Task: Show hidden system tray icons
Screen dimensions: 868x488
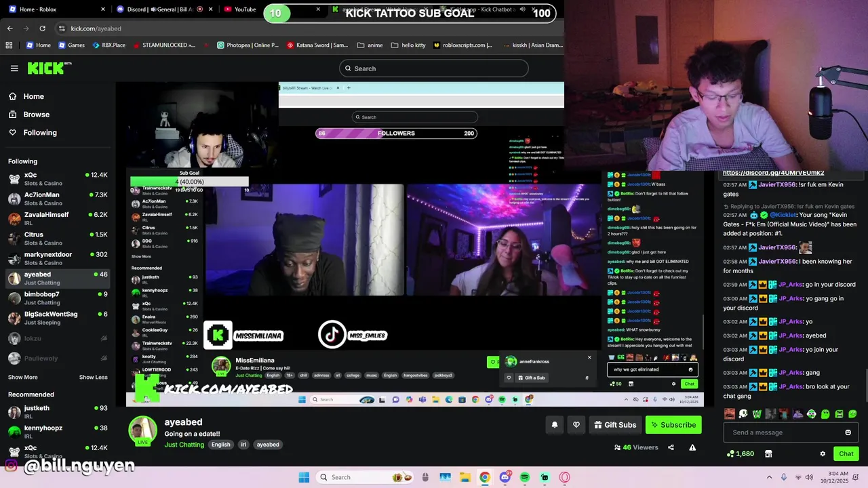Action: point(769,477)
